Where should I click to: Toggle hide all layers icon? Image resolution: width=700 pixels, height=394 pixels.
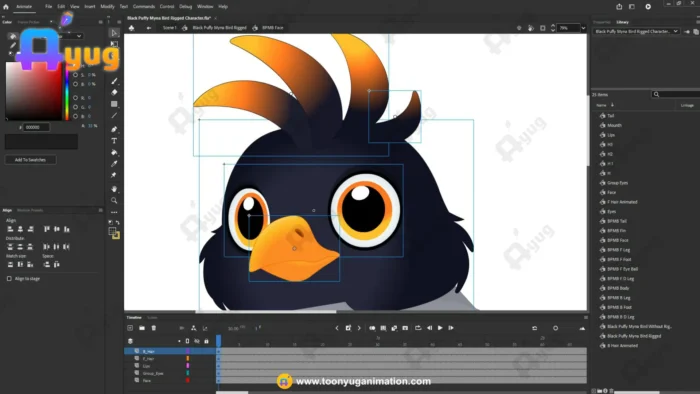click(197, 341)
